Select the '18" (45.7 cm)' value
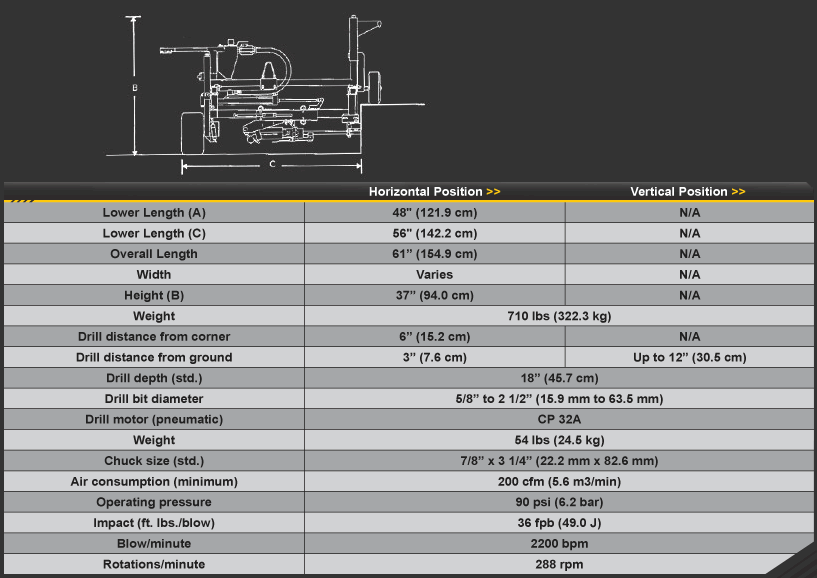This screenshot has height=578, width=817. [x=559, y=378]
